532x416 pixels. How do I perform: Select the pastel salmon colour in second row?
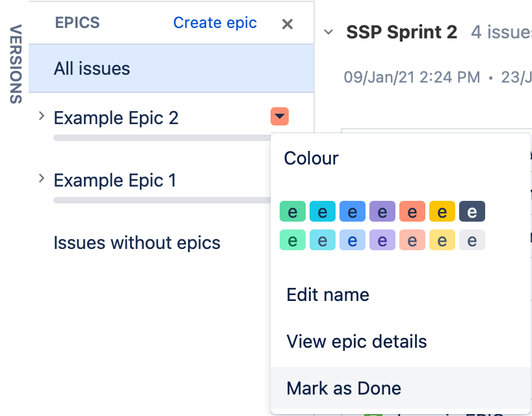click(412, 240)
